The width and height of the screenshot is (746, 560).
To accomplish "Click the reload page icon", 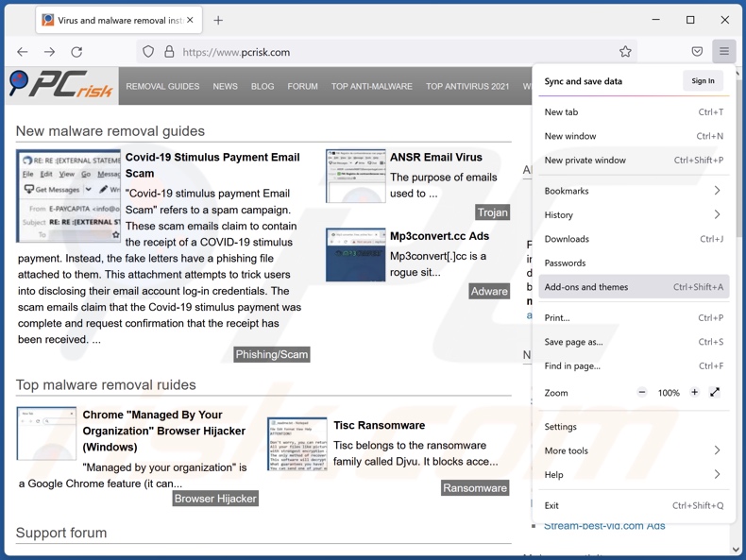I will pyautogui.click(x=76, y=52).
